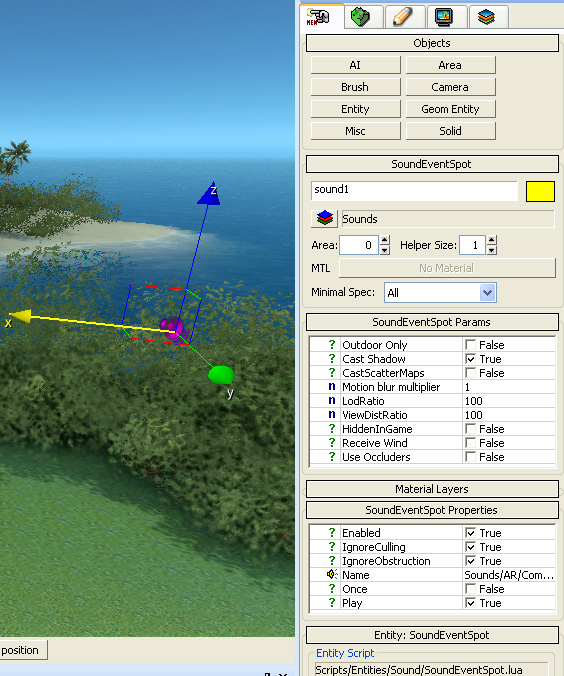Click the sound1 name input field

tap(414, 191)
